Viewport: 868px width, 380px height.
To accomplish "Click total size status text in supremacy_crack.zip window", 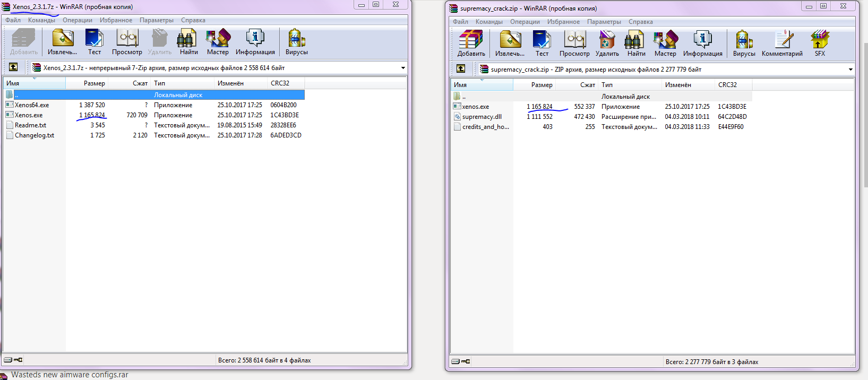I will [x=712, y=362].
